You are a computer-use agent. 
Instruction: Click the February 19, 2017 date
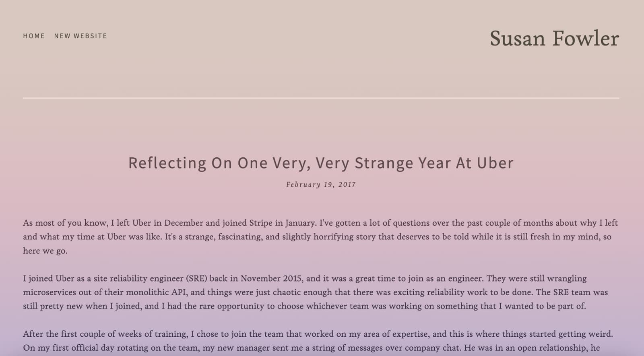[321, 185]
